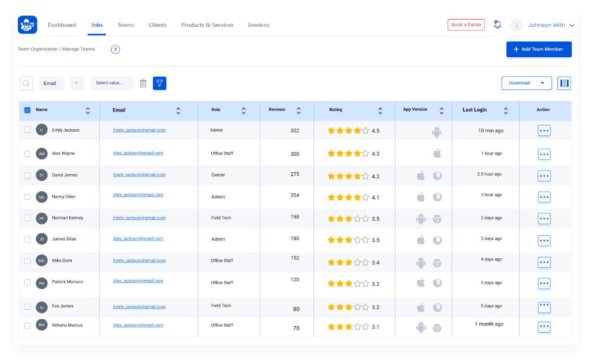Sort by Rating column arrows
Image resolution: width=592 pixels, height=364 pixels.
(x=380, y=111)
